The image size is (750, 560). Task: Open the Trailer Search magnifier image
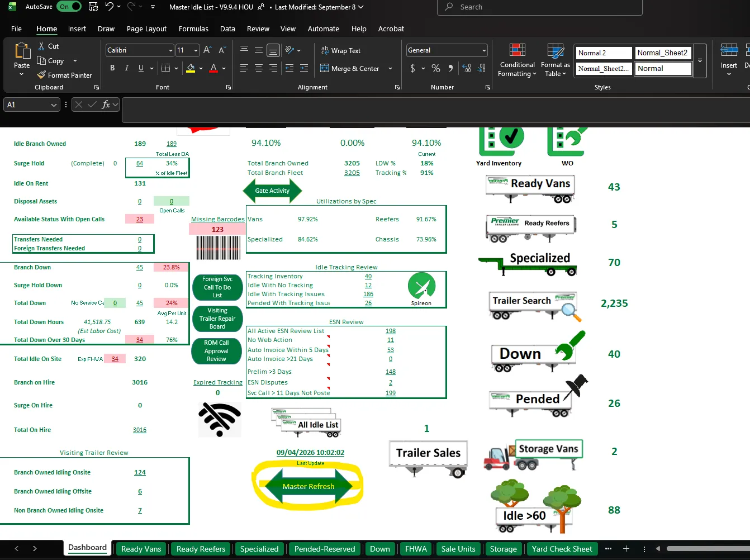click(535, 306)
